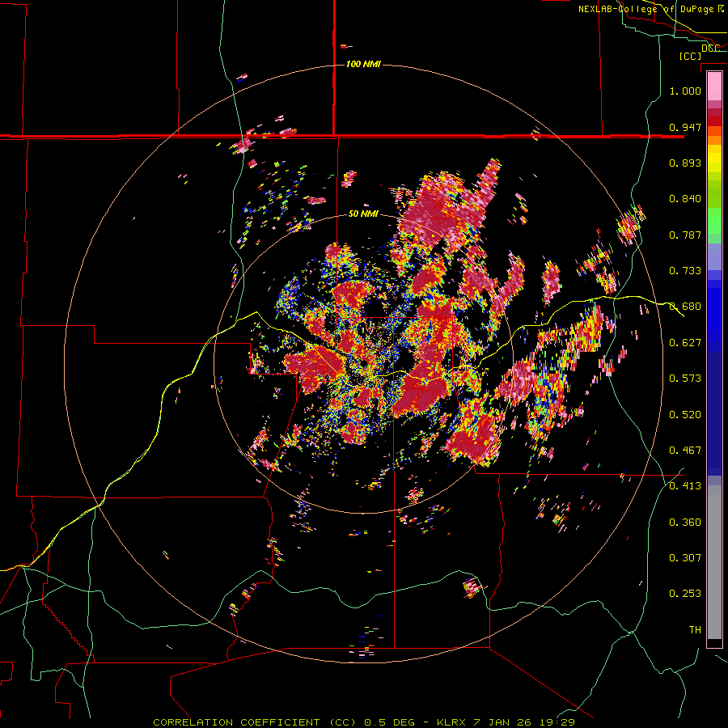Viewport: 728px width, 728px height.
Task: Click the [CC] label above the color bar
Action: pyautogui.click(x=691, y=56)
